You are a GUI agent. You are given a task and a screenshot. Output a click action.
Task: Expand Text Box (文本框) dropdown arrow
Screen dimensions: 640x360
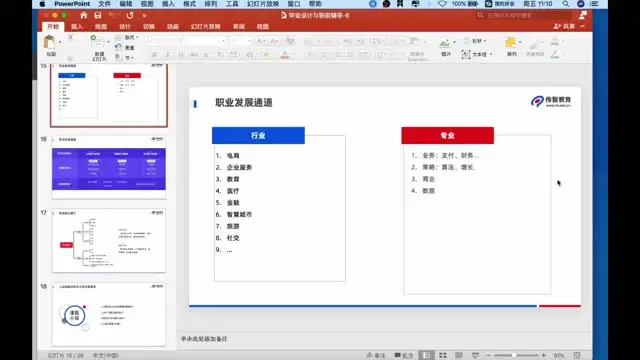coord(491,54)
